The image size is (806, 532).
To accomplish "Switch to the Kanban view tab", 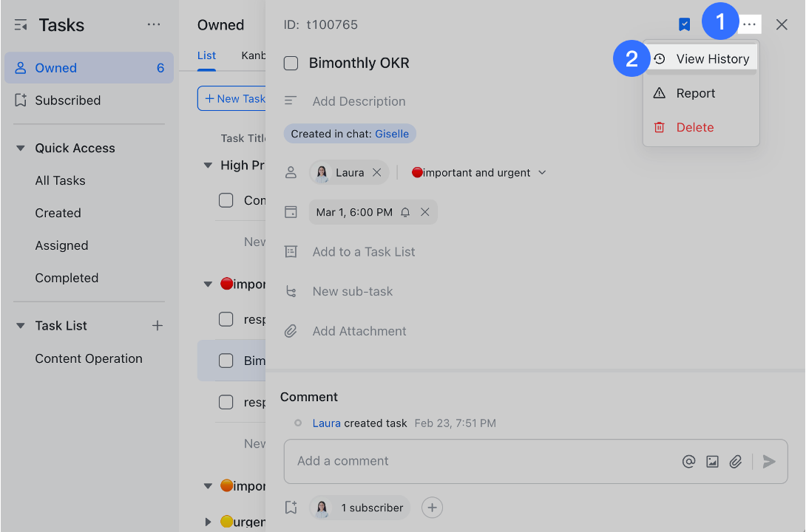I will [x=254, y=55].
